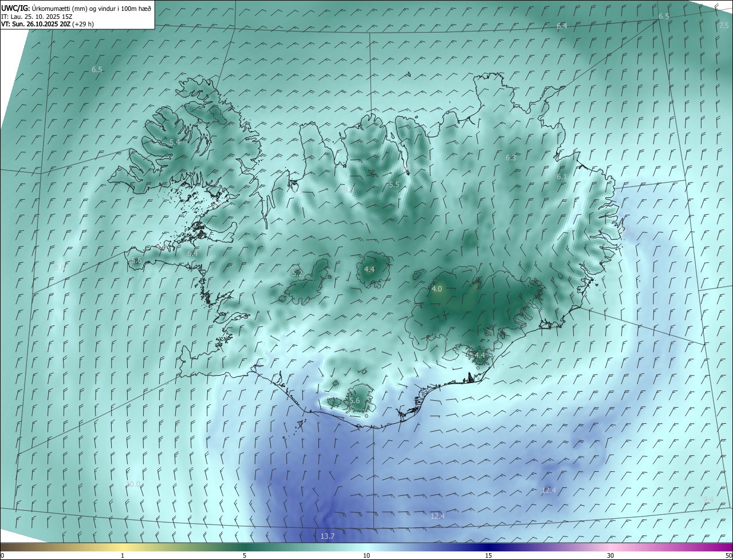Click the 5.5 value in north Iceland
Image resolution: width=733 pixels, height=560 pixels.
coord(393,185)
